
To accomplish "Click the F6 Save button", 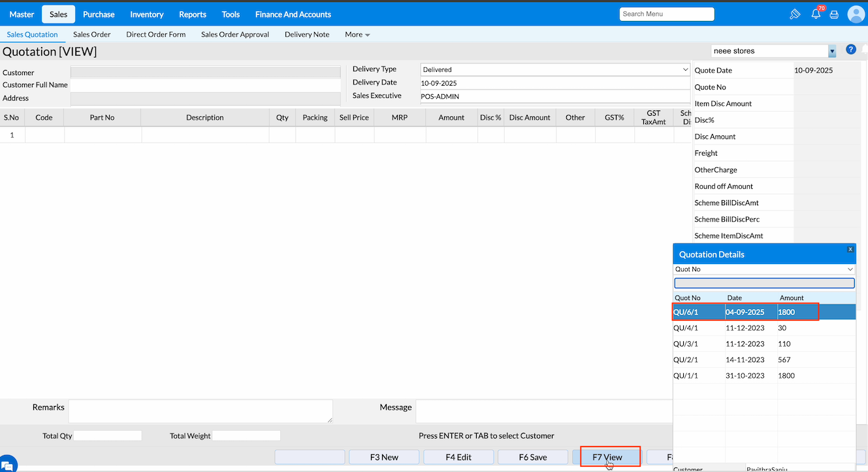I will [533, 457].
